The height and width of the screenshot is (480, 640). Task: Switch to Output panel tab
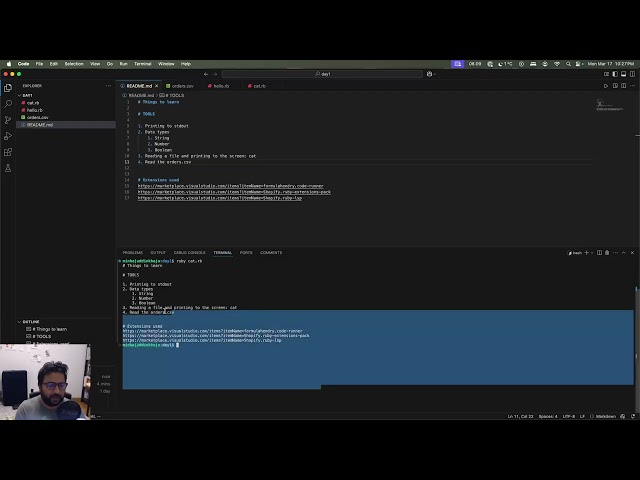point(158,253)
